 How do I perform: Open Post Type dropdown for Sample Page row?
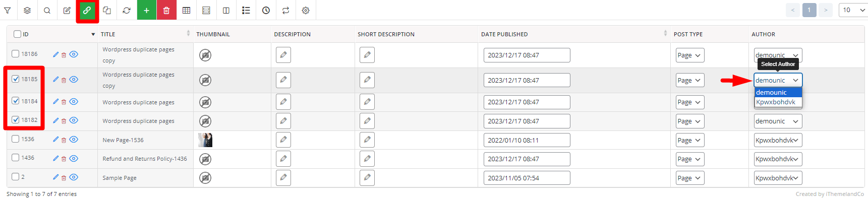(x=689, y=178)
